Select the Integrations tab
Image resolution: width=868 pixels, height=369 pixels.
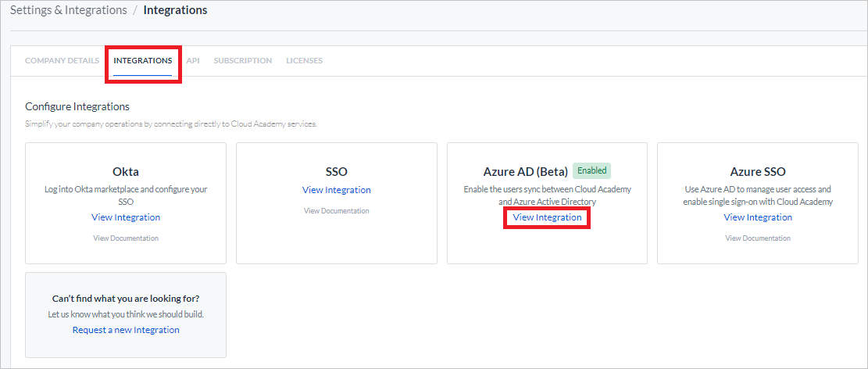(x=143, y=60)
